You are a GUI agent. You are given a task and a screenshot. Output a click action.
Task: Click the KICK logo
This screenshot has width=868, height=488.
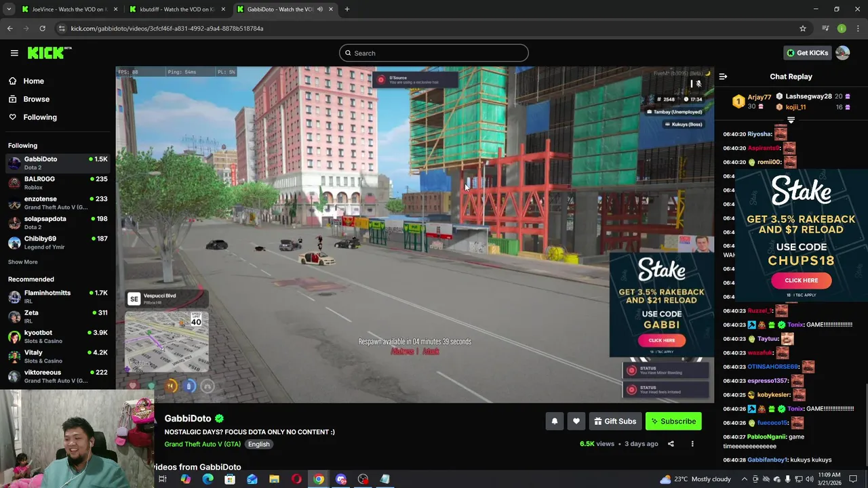point(49,53)
